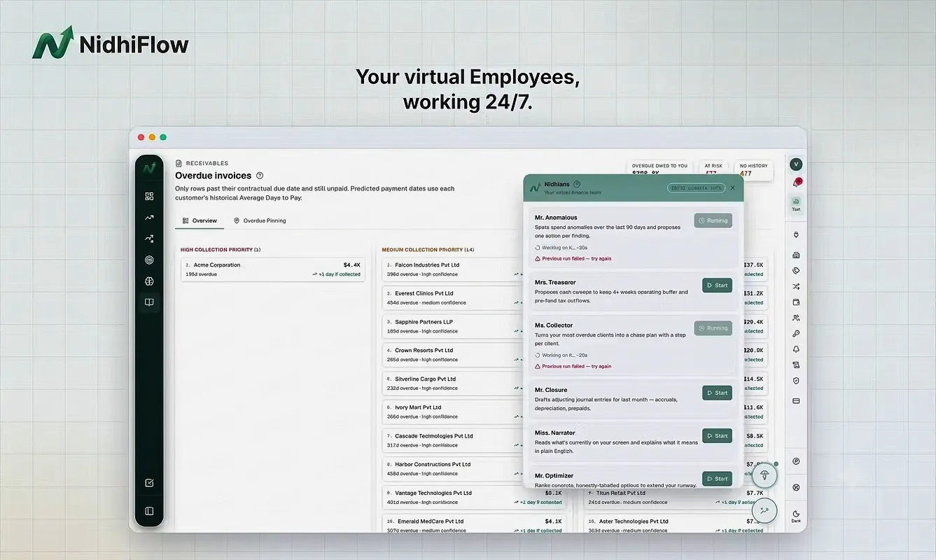
Task: Open the dashboard grid icon in left sidebar
Action: [x=149, y=197]
